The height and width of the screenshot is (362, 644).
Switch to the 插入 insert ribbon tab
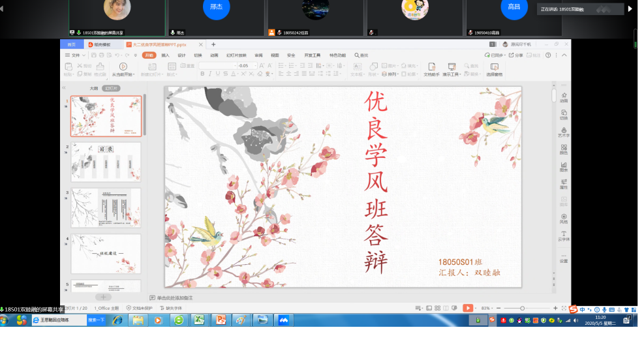coord(165,55)
